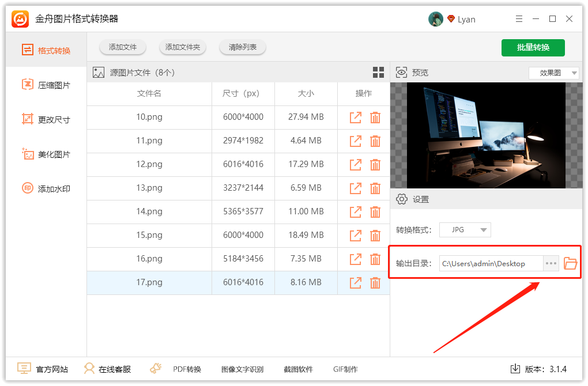Open the export icon for 13.png

click(x=356, y=188)
